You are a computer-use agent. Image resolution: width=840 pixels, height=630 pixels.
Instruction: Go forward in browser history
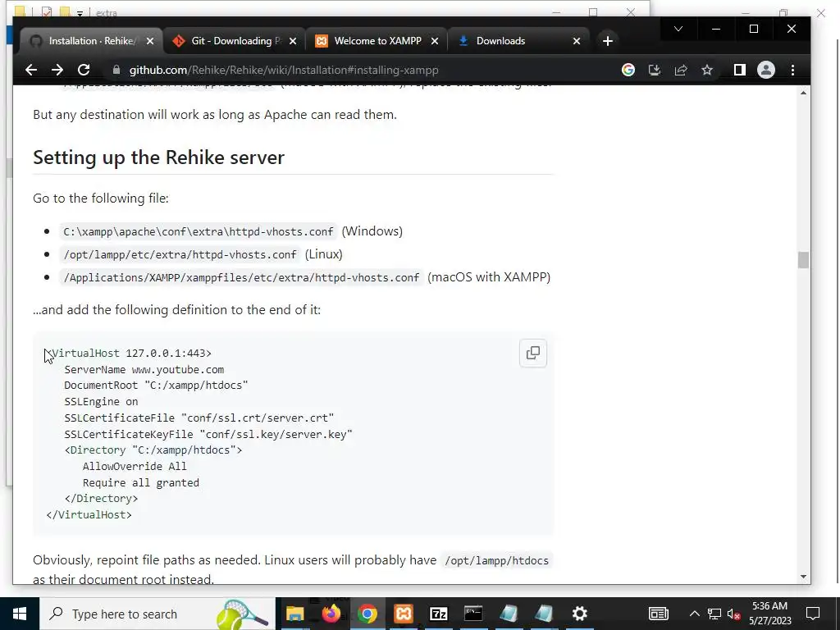coord(57,71)
